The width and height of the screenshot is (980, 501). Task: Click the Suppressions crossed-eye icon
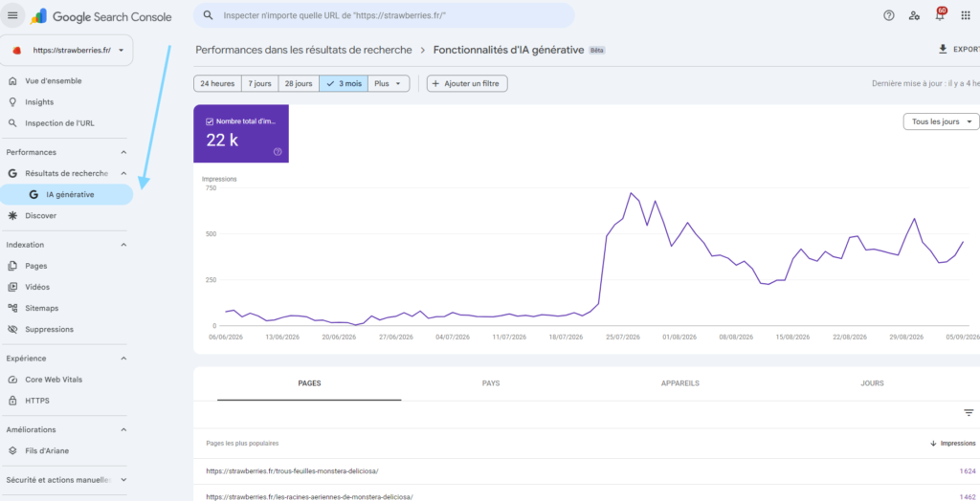(x=12, y=329)
